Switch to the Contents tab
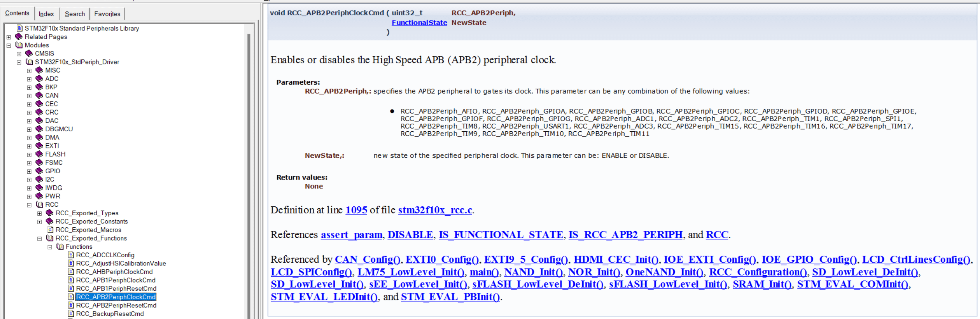Viewport: 980px width, 319px height. click(17, 13)
